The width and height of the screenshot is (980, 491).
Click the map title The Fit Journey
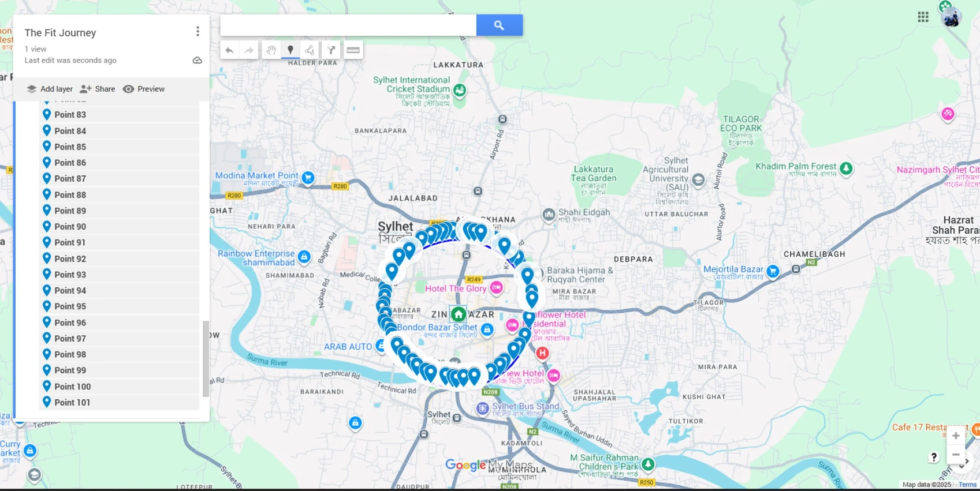[x=61, y=33]
